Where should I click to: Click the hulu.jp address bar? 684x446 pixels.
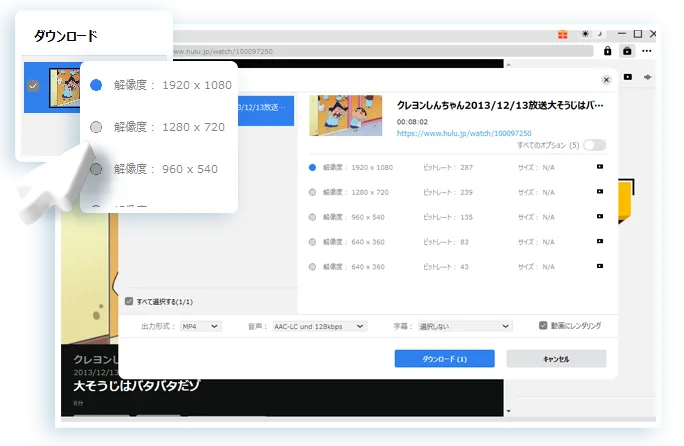(383, 51)
